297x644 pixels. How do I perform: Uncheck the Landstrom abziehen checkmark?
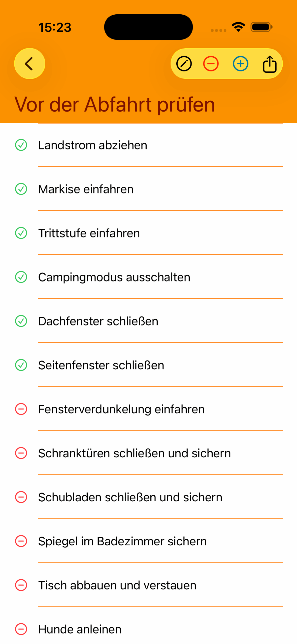coord(21,145)
